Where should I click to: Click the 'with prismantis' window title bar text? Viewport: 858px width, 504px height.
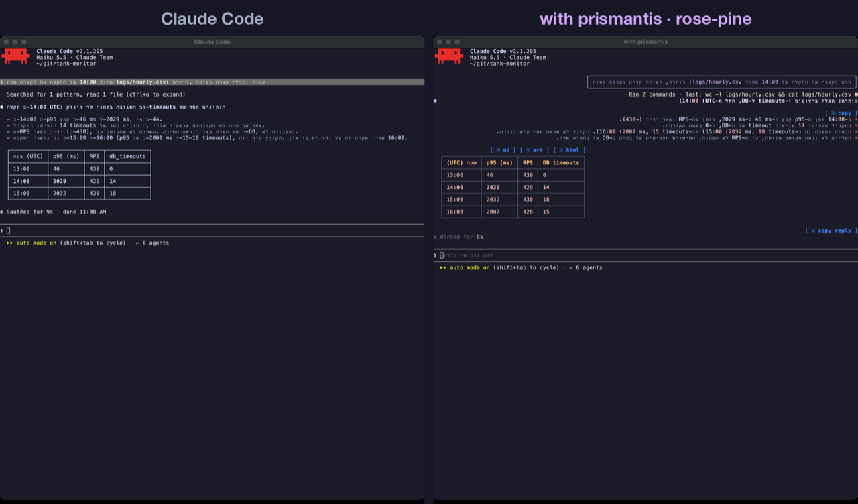pyautogui.click(x=645, y=42)
